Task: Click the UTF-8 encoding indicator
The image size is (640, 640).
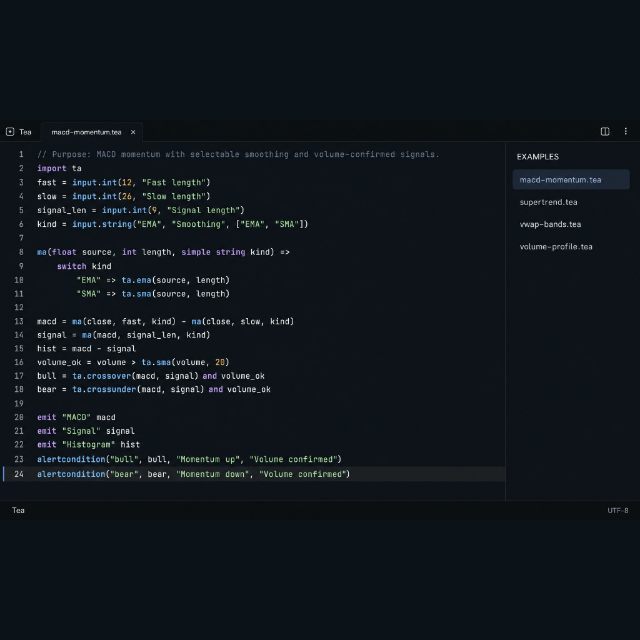Action: (618, 510)
